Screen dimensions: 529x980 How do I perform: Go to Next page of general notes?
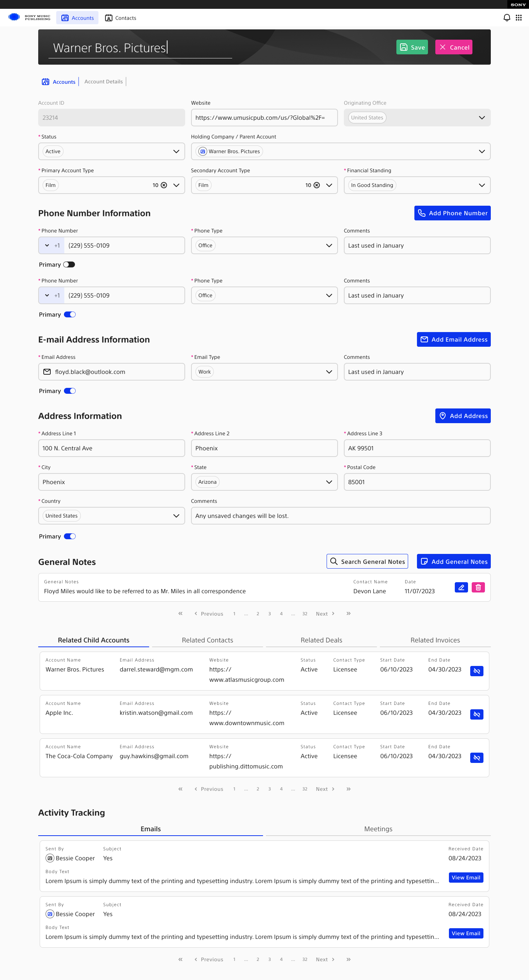coord(325,614)
